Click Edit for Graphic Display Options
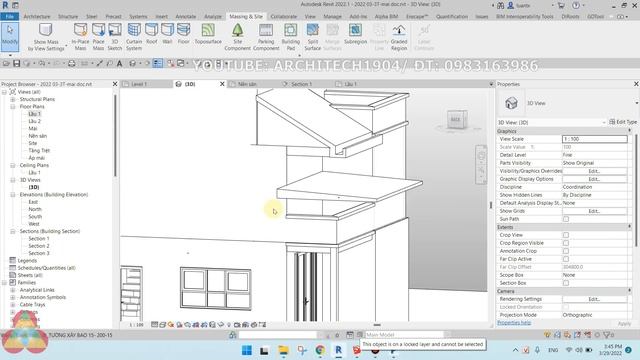 pyautogui.click(x=594, y=179)
